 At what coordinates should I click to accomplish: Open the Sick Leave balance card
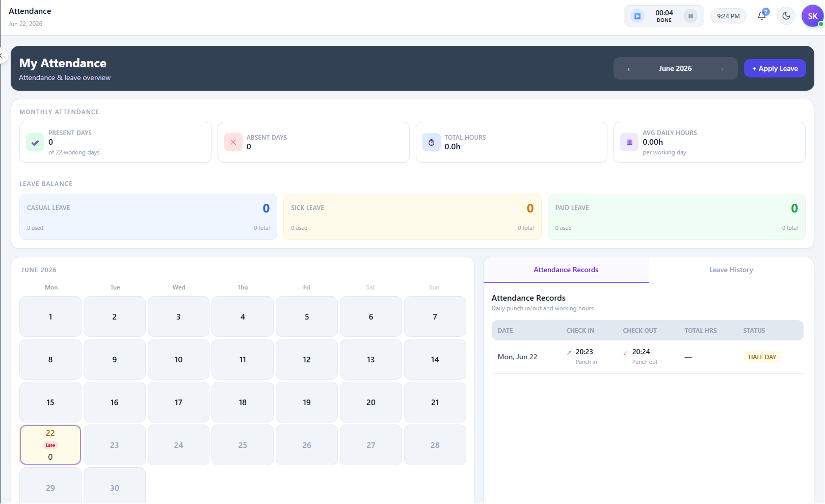coord(412,217)
